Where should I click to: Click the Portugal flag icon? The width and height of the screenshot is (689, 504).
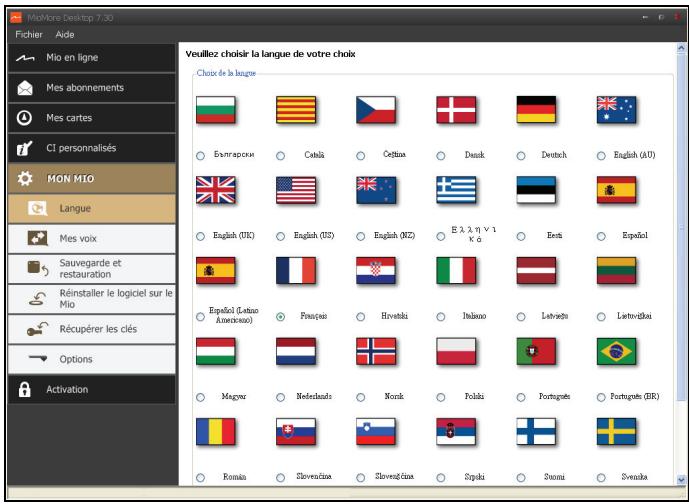click(x=536, y=351)
